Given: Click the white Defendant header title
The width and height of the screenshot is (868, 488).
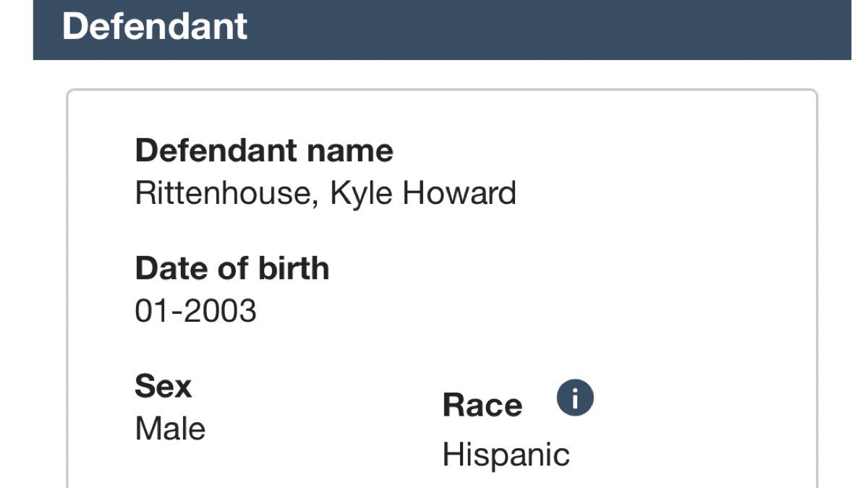Looking at the screenshot, I should 155,26.
